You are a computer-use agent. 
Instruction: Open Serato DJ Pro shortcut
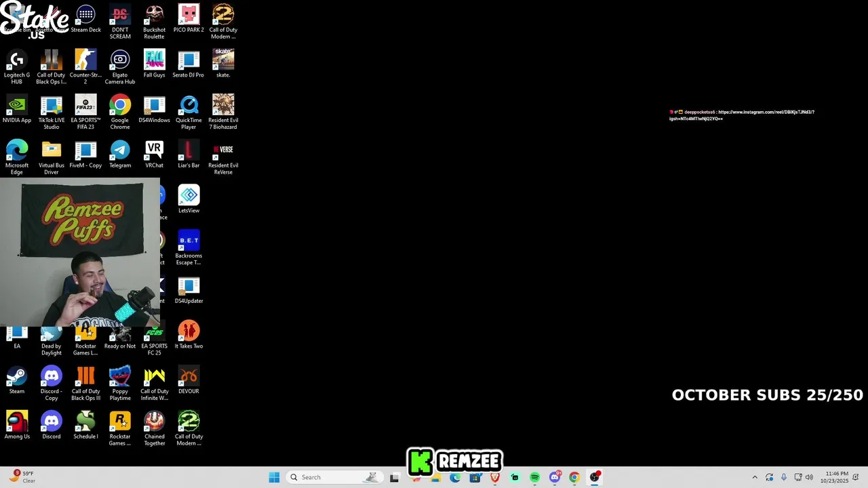point(189,64)
